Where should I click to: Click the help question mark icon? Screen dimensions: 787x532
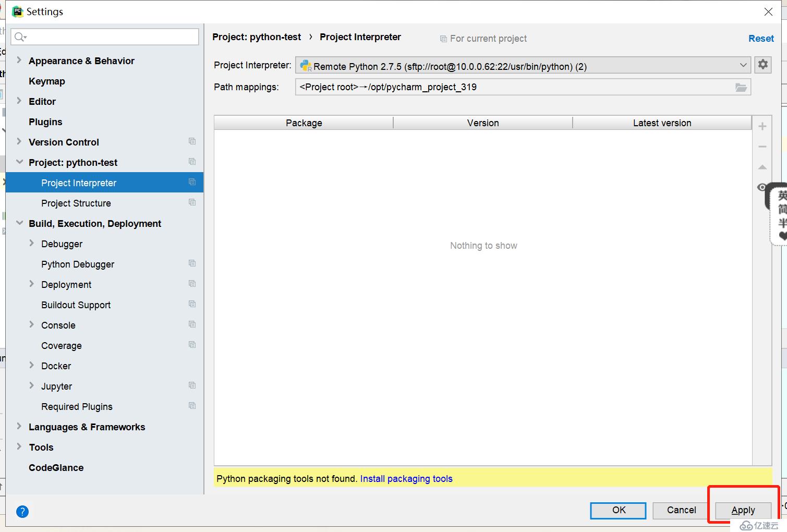click(x=22, y=512)
